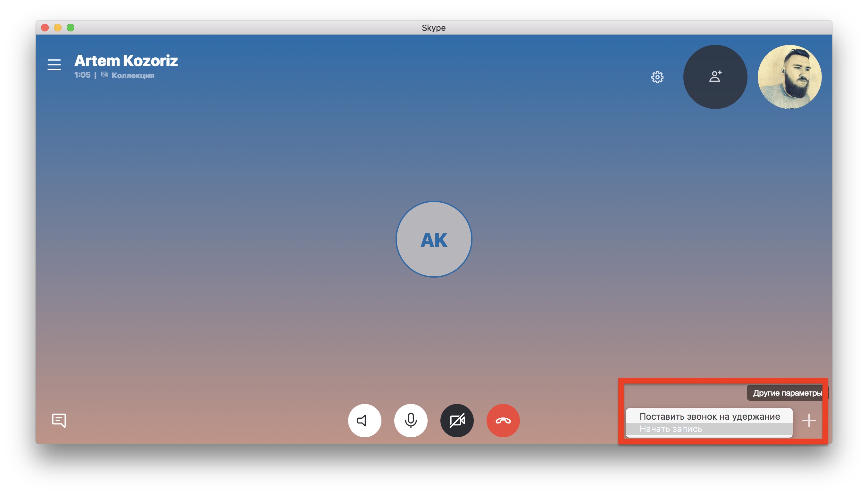Mute the microphone
The width and height of the screenshot is (868, 495).
411,421
